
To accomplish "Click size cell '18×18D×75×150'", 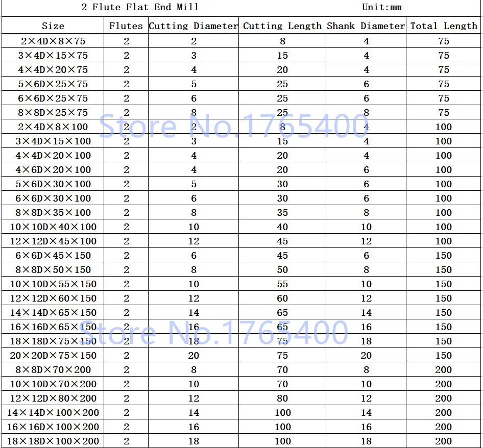I will [53, 341].
